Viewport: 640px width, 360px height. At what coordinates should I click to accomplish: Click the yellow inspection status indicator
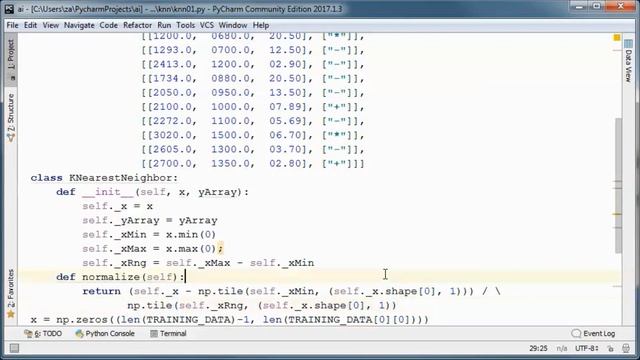click(x=617, y=38)
